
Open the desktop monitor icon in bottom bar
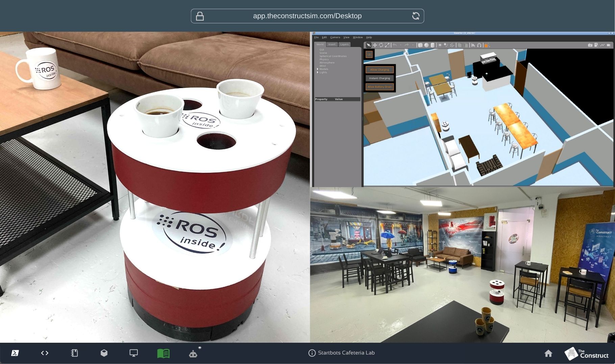134,353
